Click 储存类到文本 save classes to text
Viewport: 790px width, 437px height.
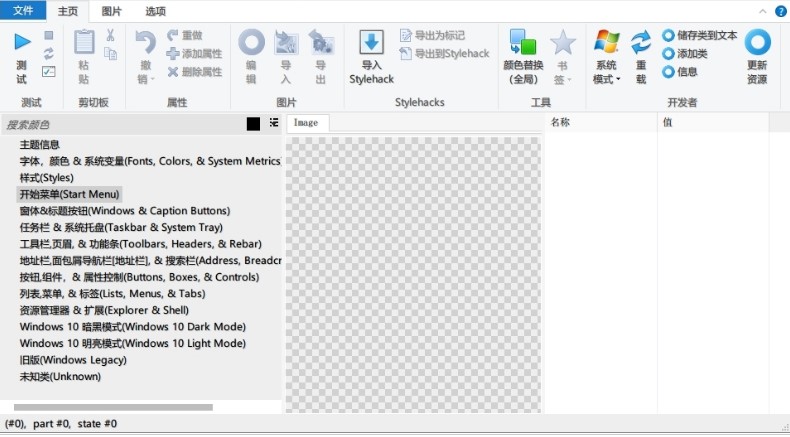(x=700, y=35)
